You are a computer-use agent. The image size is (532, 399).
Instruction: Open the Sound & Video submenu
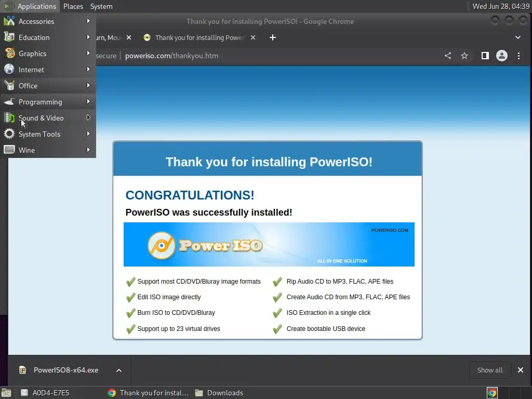click(48, 118)
